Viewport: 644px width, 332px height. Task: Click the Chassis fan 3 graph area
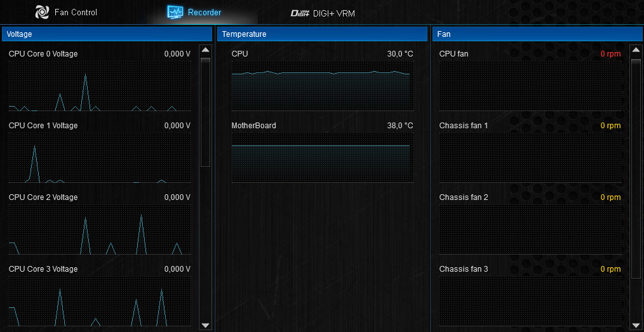point(530,302)
